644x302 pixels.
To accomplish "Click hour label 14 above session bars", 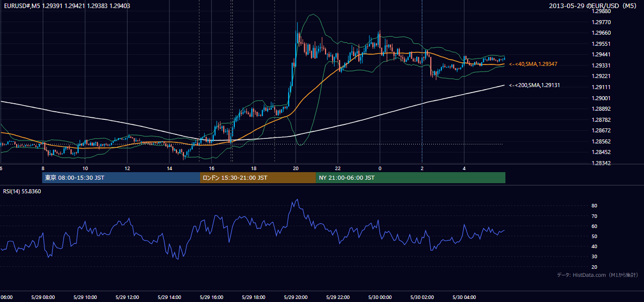I will click(x=169, y=168).
